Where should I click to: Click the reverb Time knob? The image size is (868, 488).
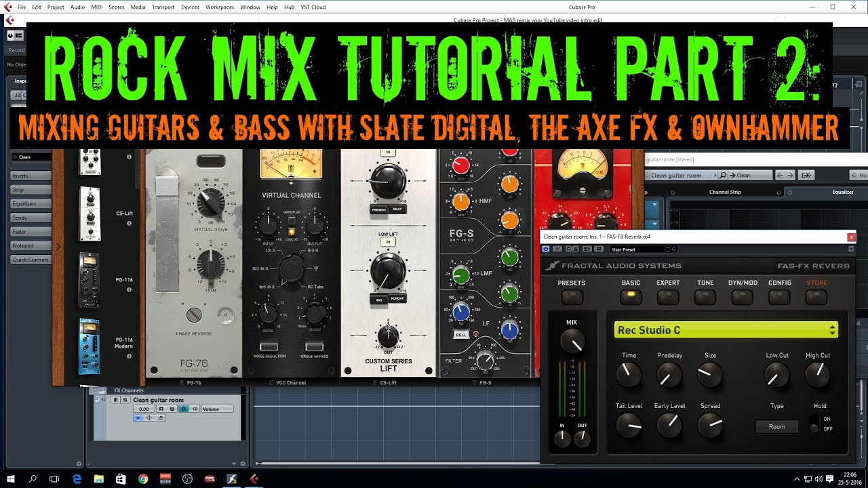[x=629, y=374]
